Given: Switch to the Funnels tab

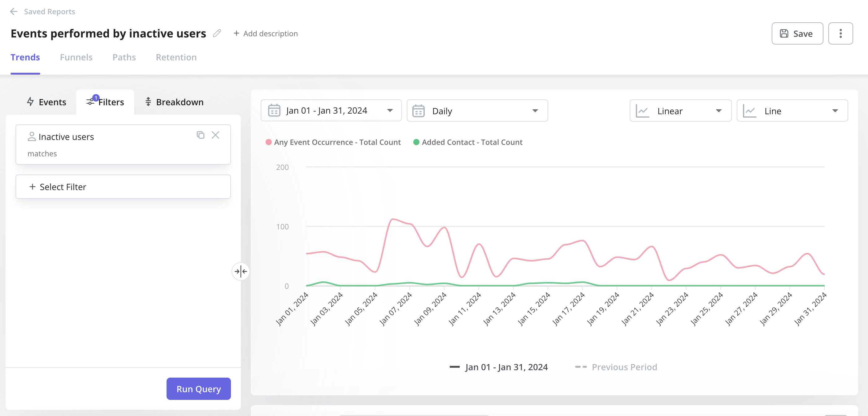Looking at the screenshot, I should click(76, 56).
